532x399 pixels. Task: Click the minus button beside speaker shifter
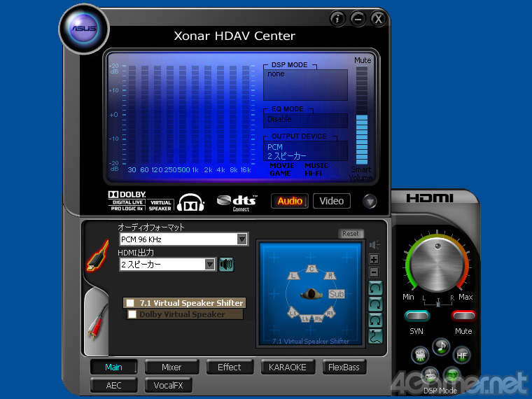(x=374, y=272)
